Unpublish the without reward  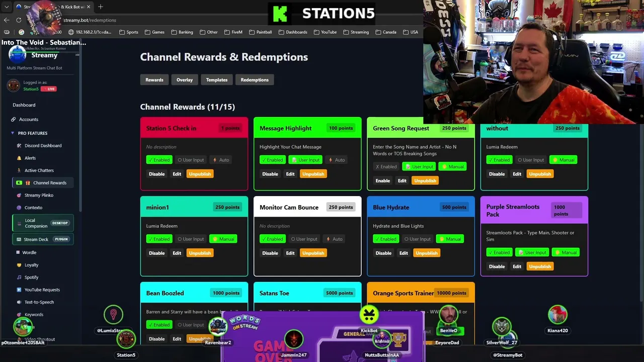click(x=540, y=174)
